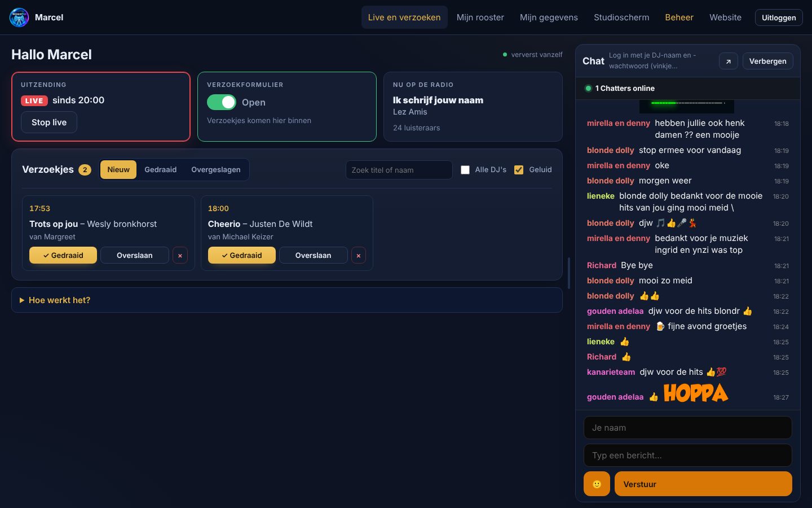Viewport: 812px width, 508px height.
Task: Click the mirella en denny oke message
Action: [687, 165]
